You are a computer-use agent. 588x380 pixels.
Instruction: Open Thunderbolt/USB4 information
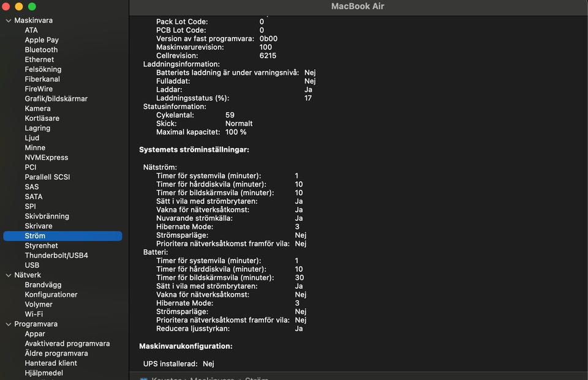56,255
